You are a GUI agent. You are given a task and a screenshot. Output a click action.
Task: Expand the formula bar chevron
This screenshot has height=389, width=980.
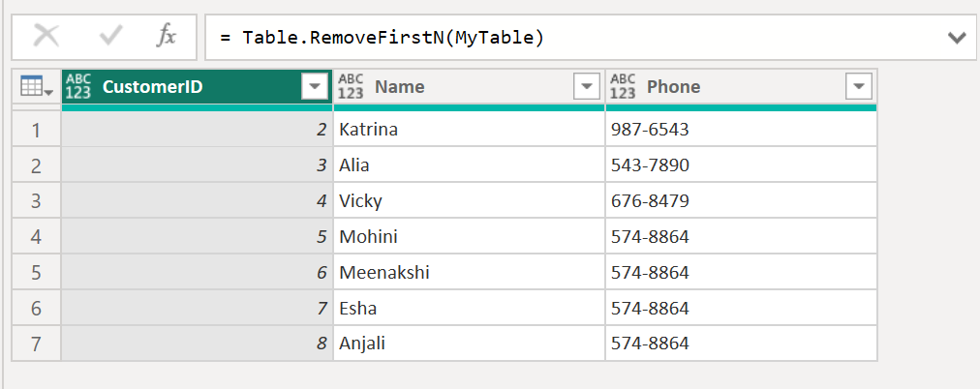click(957, 39)
